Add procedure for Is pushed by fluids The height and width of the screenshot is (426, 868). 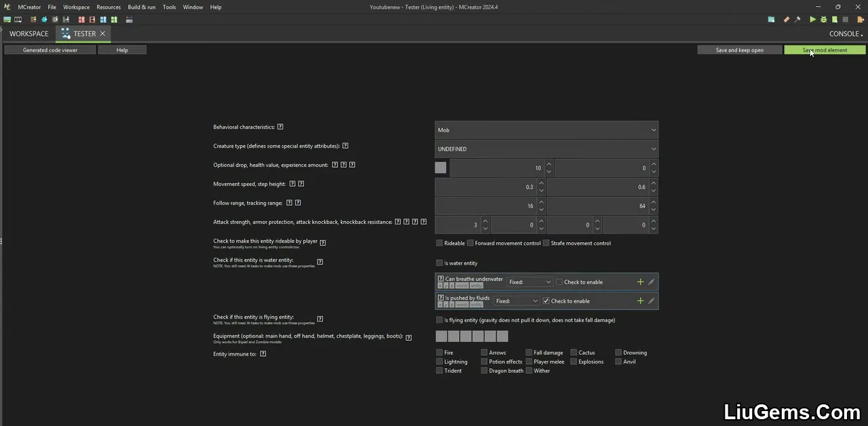click(640, 301)
